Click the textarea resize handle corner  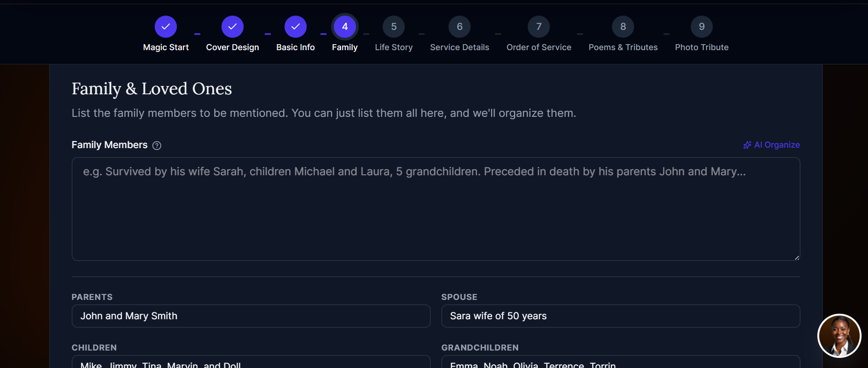pyautogui.click(x=797, y=258)
